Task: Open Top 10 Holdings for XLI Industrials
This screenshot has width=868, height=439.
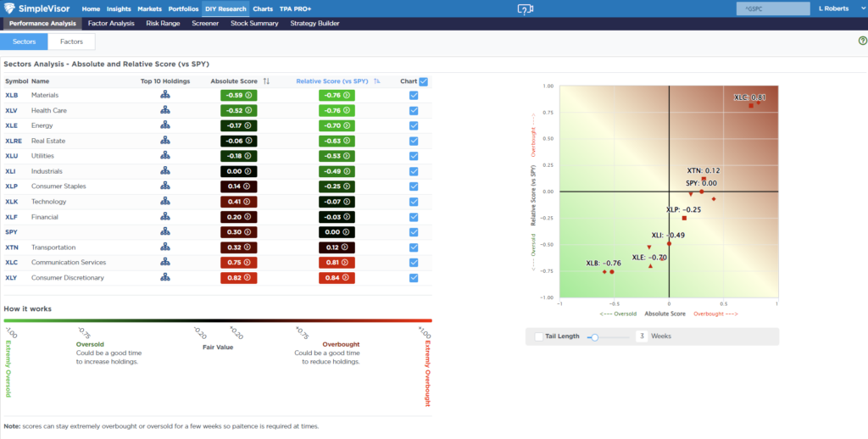Action: click(165, 171)
